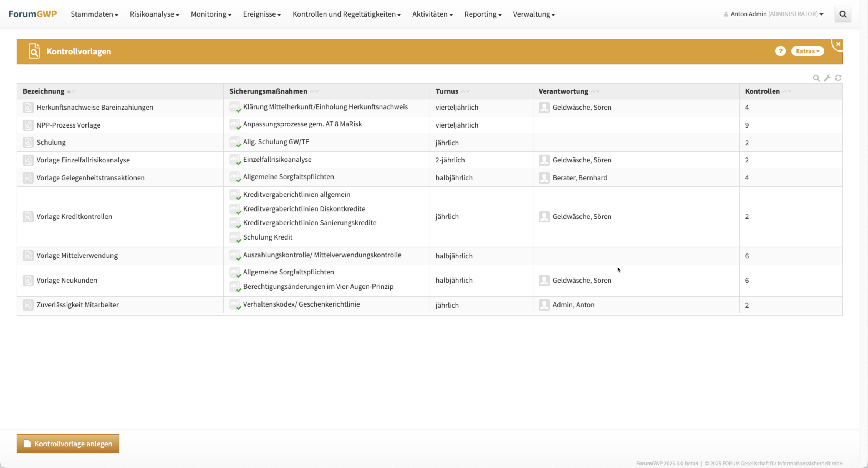Expand the Stammdaten menu
Image resolution: width=868 pixels, height=468 pixels.
(94, 14)
